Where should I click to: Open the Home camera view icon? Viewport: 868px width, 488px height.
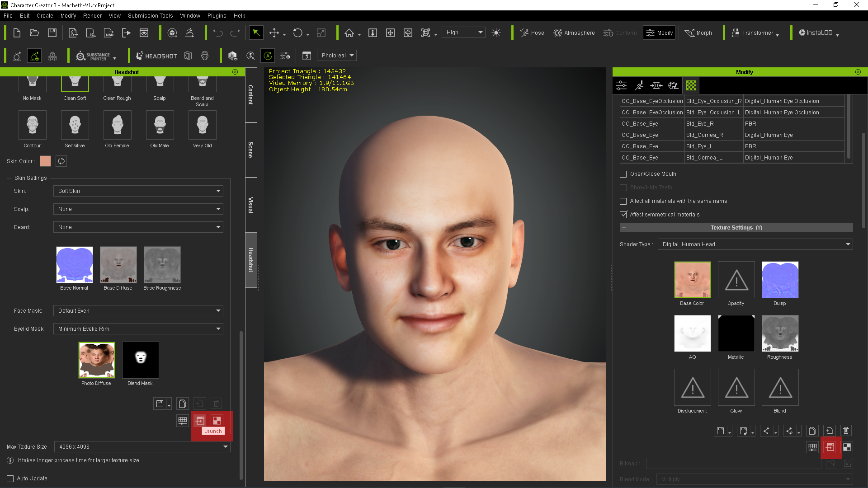click(349, 33)
